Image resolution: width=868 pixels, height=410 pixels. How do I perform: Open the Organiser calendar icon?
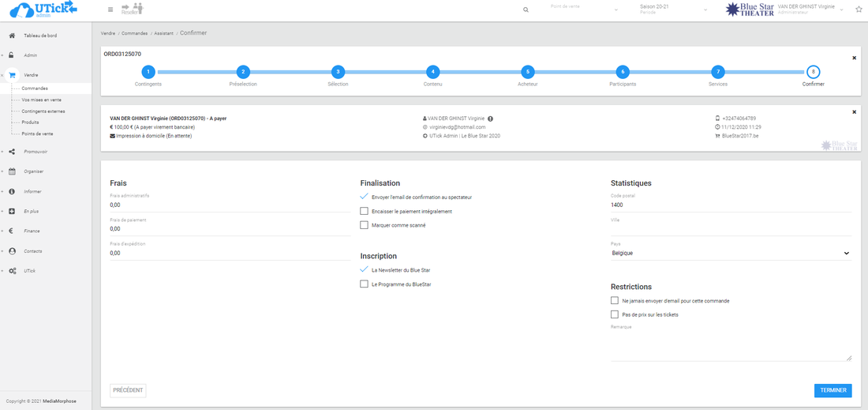click(x=12, y=171)
